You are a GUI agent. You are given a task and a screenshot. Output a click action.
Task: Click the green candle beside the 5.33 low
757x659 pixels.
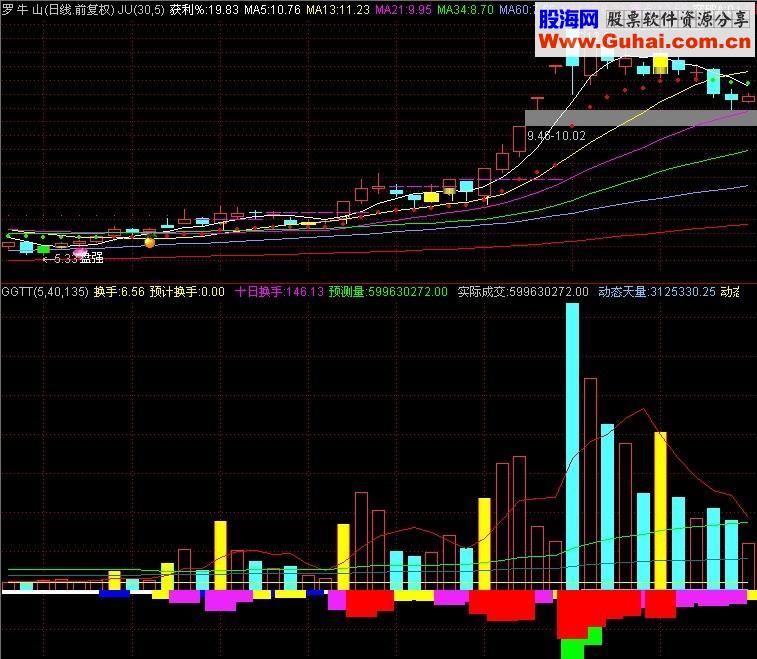[43, 250]
